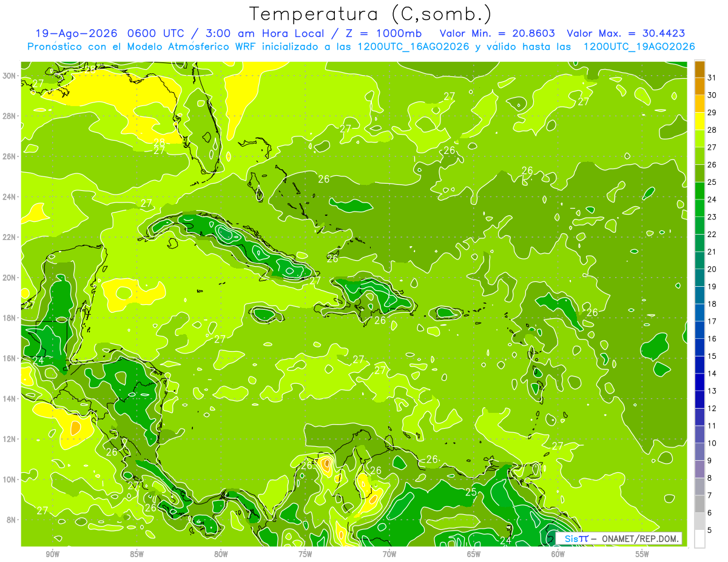This screenshot has width=728, height=562.
Task: Click the "26N" latitude axis label
Action: 10,156
